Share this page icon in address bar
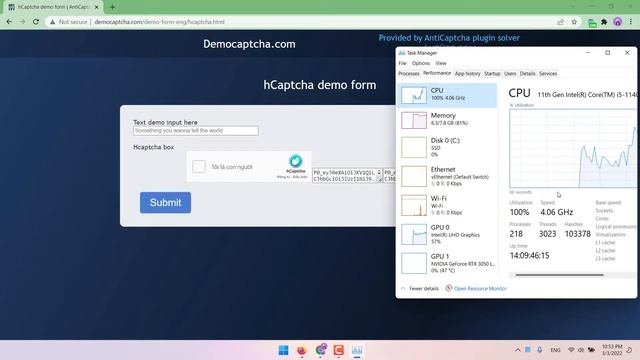Image resolution: width=640 pixels, height=360 pixels. tap(560, 22)
